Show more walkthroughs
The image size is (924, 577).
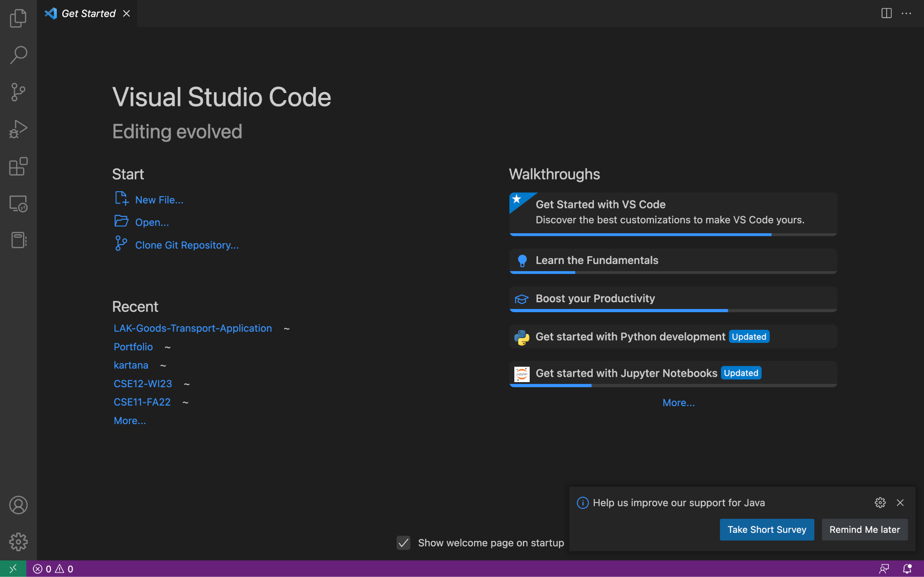679,403
